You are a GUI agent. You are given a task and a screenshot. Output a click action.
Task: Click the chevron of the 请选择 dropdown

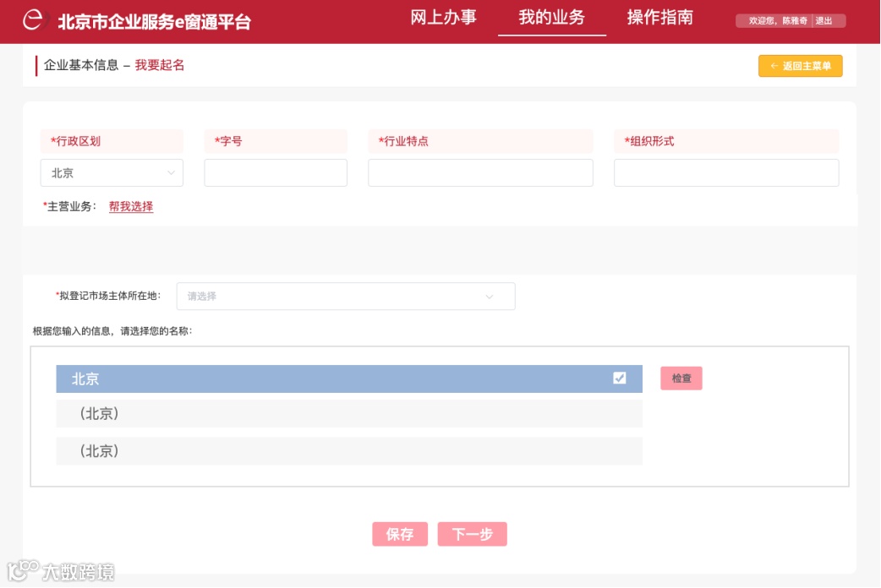[x=490, y=297]
